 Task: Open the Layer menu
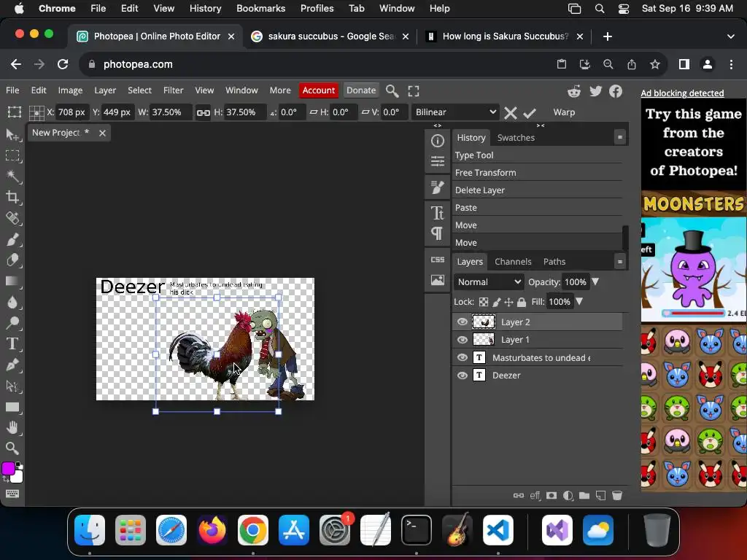[105, 90]
